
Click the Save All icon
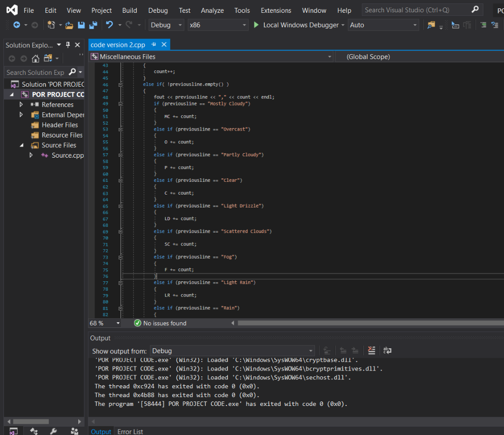click(93, 25)
